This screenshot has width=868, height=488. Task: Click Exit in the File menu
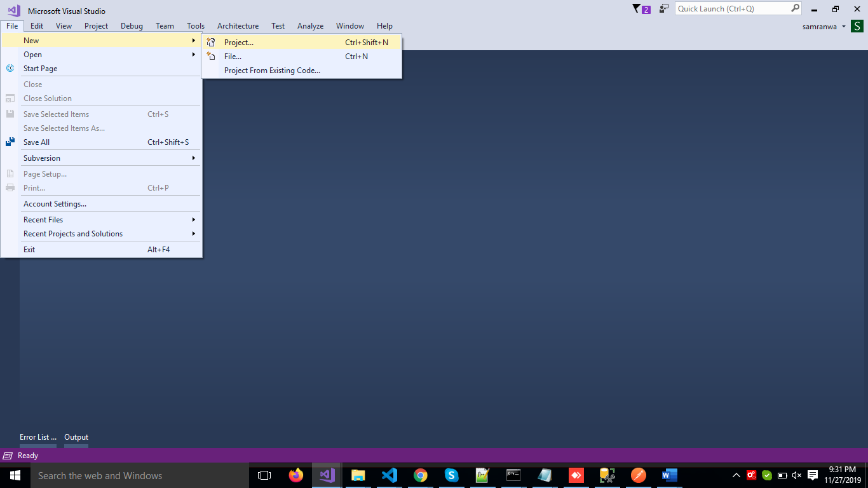coord(29,250)
